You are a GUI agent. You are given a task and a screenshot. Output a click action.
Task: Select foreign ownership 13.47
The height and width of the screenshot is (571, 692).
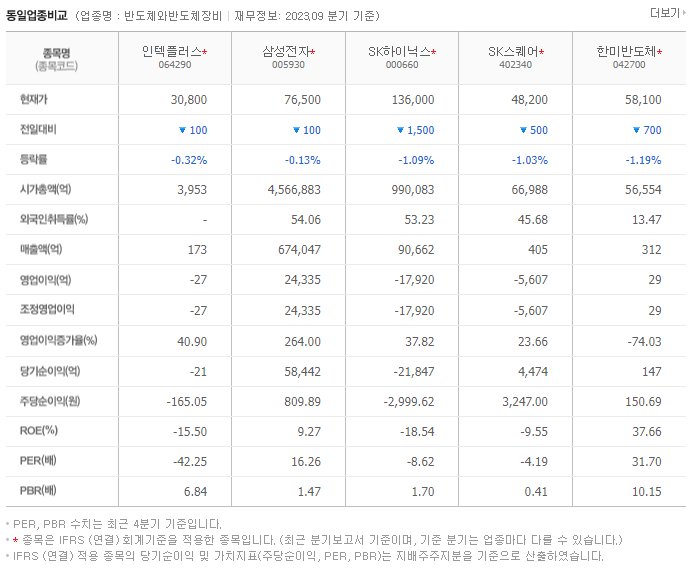647,220
